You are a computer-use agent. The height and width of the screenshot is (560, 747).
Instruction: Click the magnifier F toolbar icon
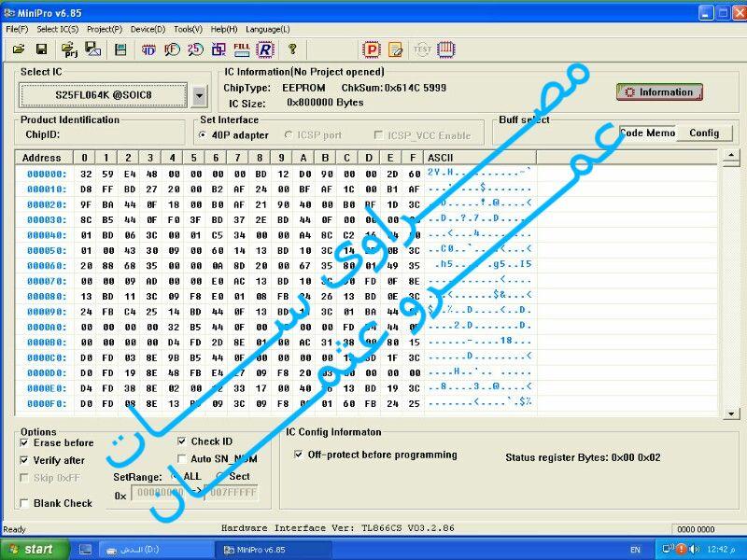click(x=172, y=49)
